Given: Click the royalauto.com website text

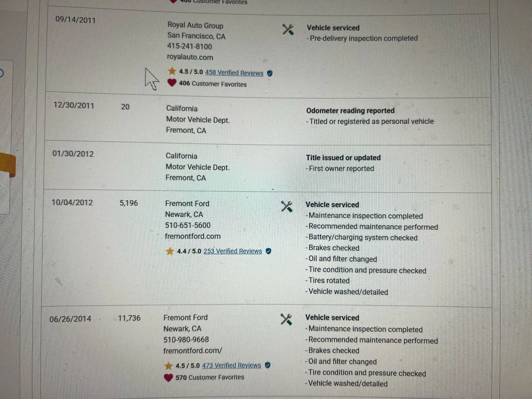Looking at the screenshot, I should click(x=190, y=57).
